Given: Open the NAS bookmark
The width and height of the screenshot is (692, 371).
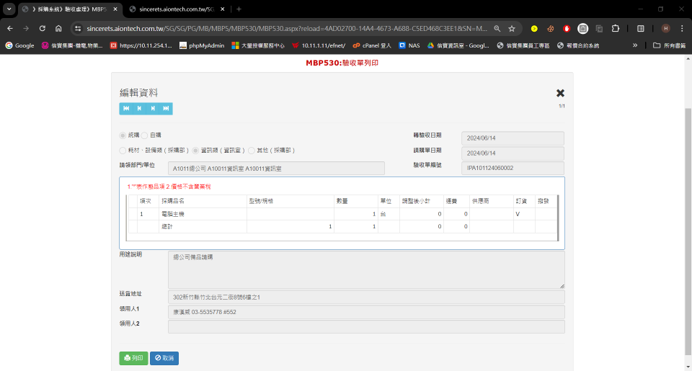Looking at the screenshot, I should (409, 45).
